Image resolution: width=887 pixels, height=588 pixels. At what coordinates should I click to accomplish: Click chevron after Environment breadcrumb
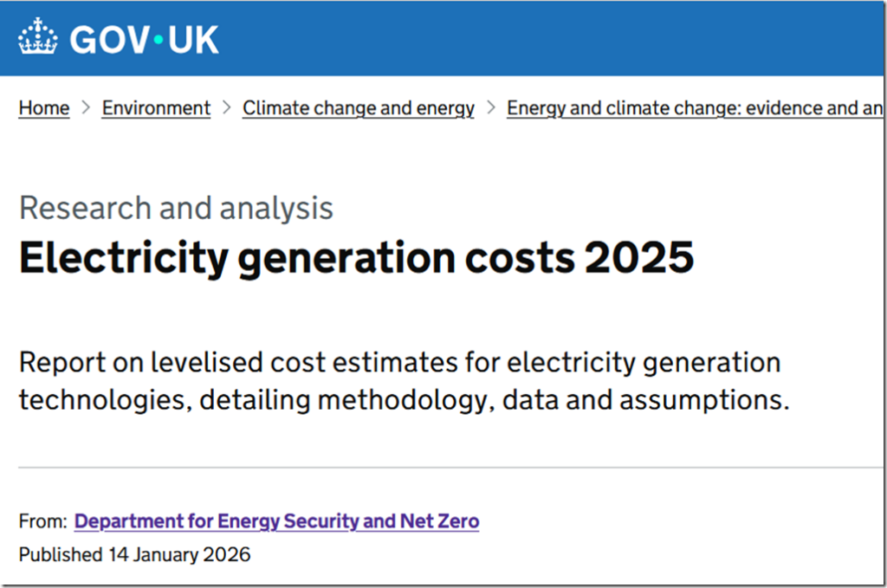226,108
